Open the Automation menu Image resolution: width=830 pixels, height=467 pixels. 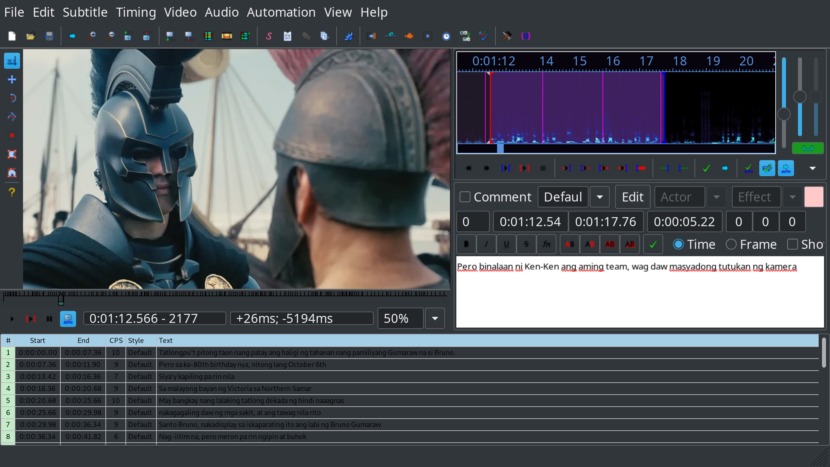[281, 12]
